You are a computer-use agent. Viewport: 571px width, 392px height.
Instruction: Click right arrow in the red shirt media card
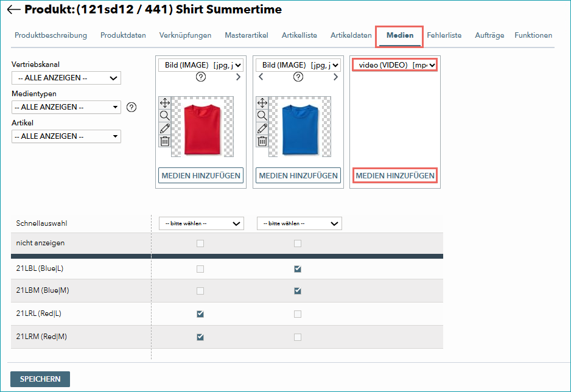tap(238, 77)
